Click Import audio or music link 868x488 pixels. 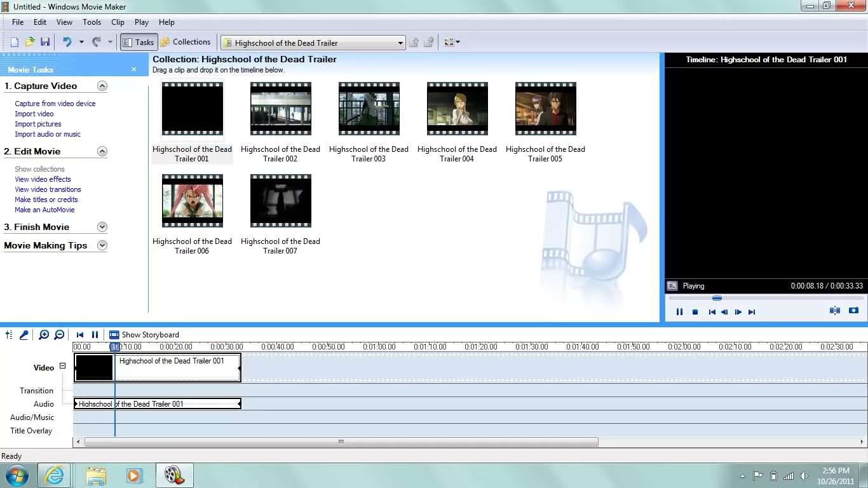click(48, 134)
